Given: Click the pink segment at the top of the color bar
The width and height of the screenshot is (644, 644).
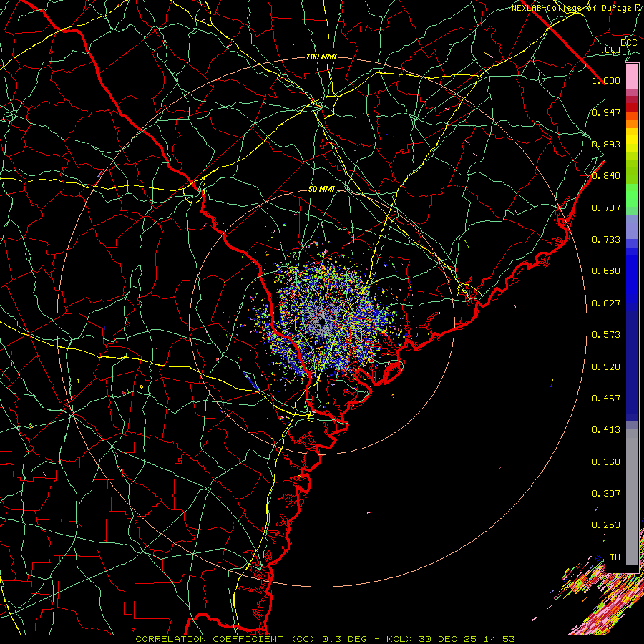Looking at the screenshot, I should 632,76.
